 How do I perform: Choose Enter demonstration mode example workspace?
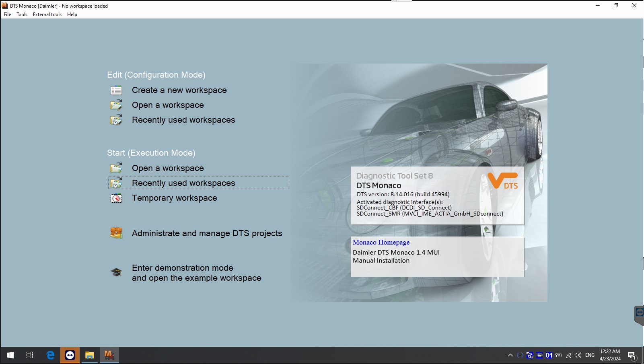coord(197,273)
